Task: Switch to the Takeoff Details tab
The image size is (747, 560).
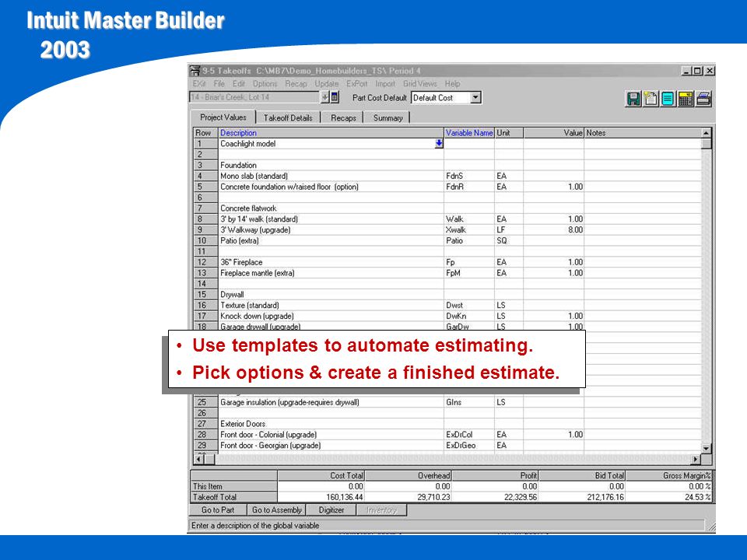Action: [288, 117]
